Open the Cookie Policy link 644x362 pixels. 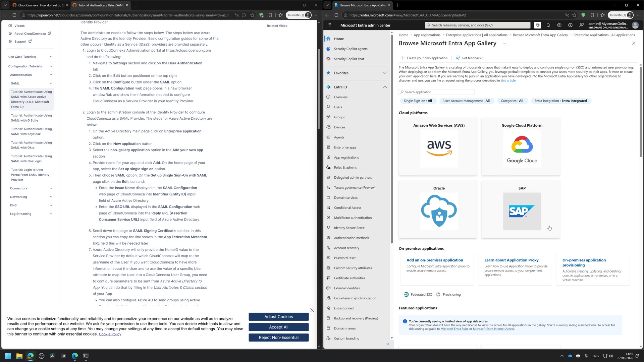coord(110,334)
